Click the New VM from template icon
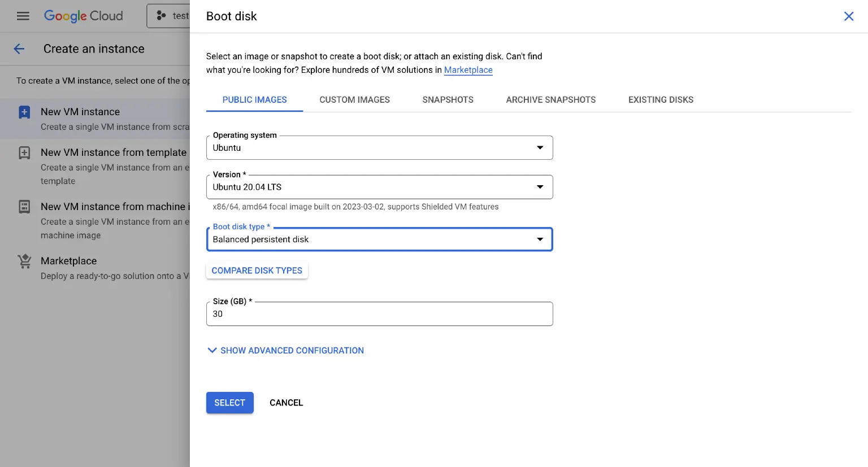Screen dimensions: 868x467 click(24, 153)
